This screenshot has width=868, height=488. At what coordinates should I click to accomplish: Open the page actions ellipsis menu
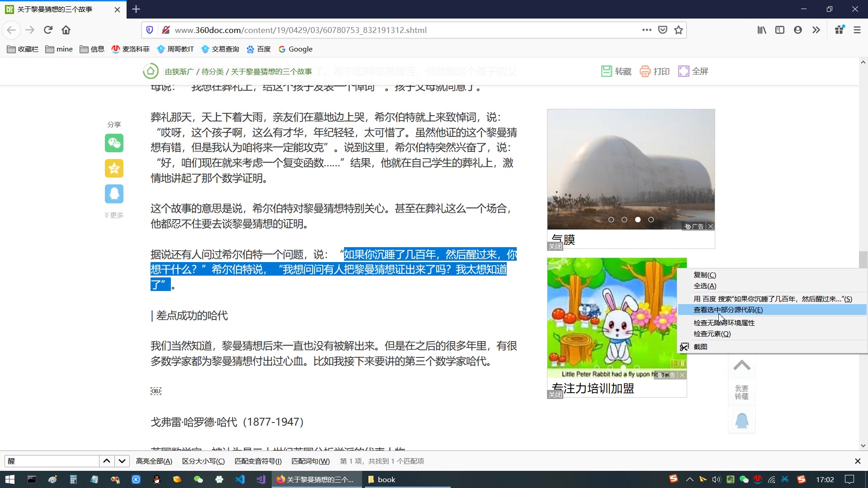(646, 30)
